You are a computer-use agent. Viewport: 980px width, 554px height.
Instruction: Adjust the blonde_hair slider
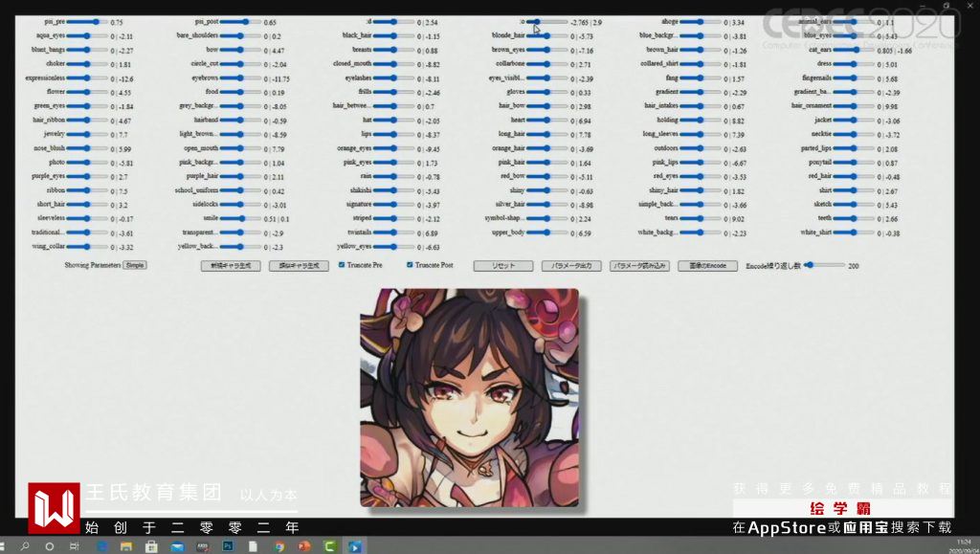click(x=546, y=35)
